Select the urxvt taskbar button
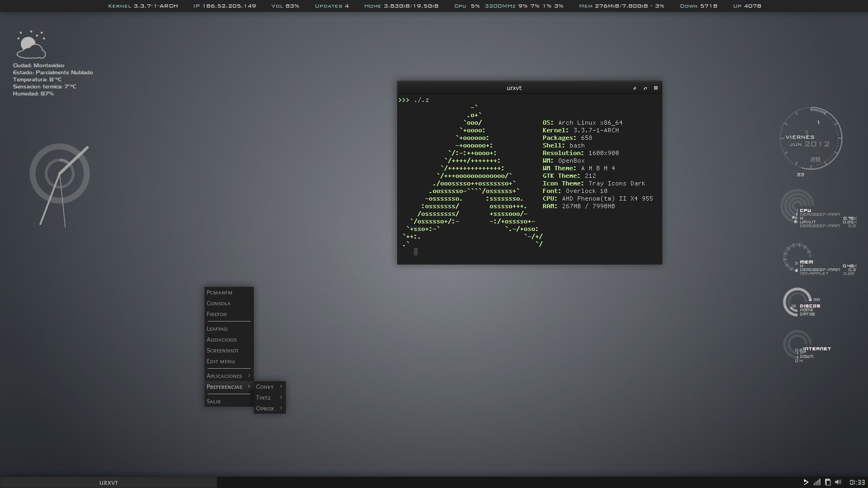The width and height of the screenshot is (868, 488). 108,483
